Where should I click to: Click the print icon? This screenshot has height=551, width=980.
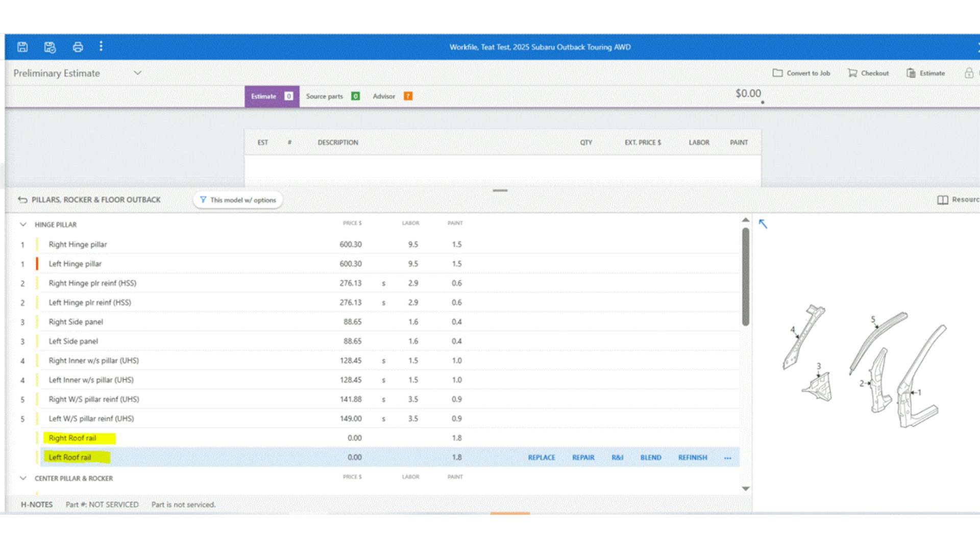[78, 47]
